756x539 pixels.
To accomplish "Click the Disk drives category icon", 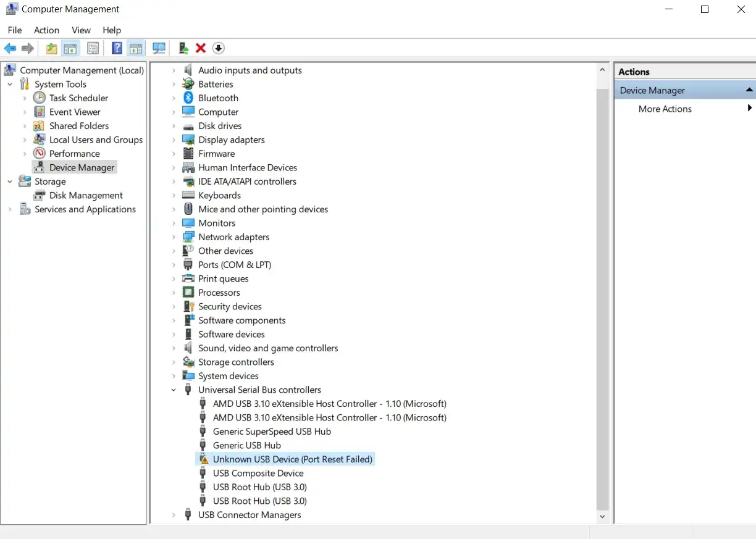I will point(188,126).
